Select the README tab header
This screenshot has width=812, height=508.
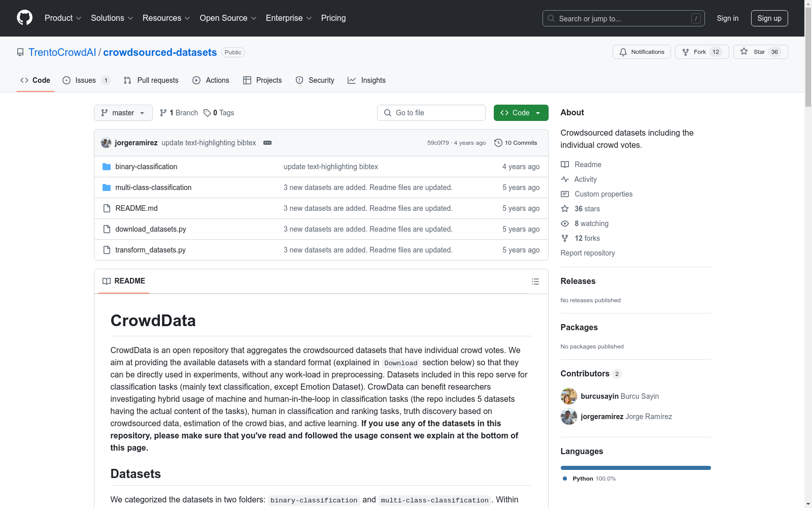coord(124,281)
